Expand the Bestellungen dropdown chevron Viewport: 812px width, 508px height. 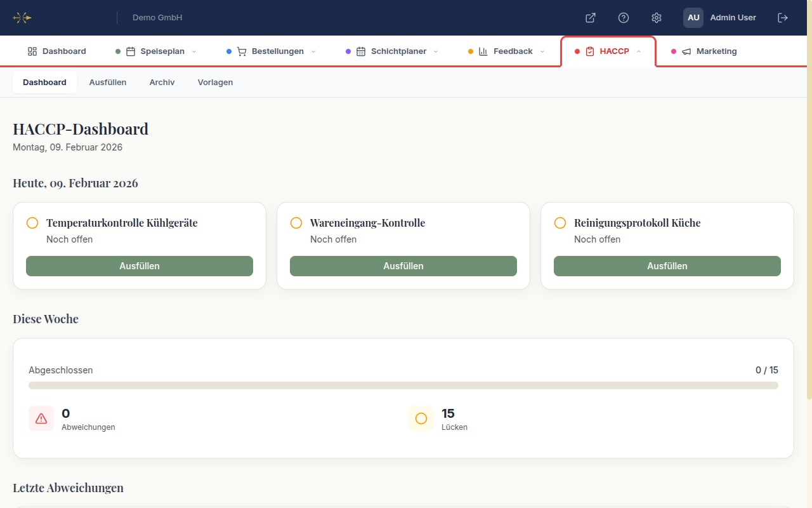point(313,51)
